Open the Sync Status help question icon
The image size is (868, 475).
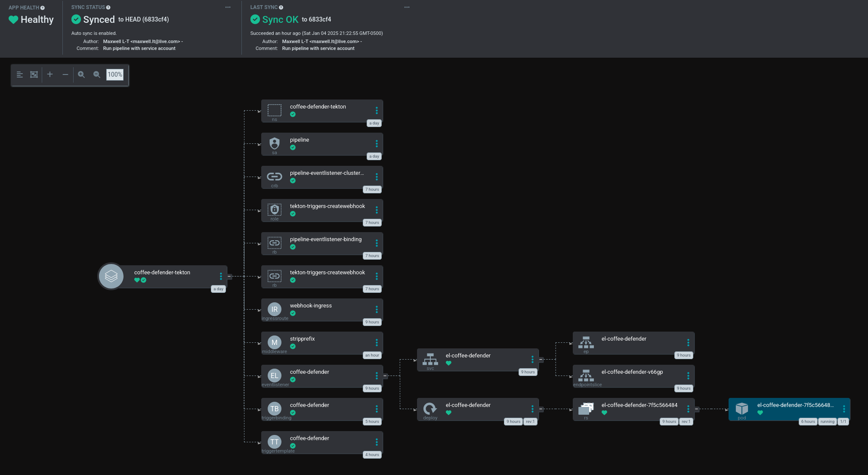(108, 7)
